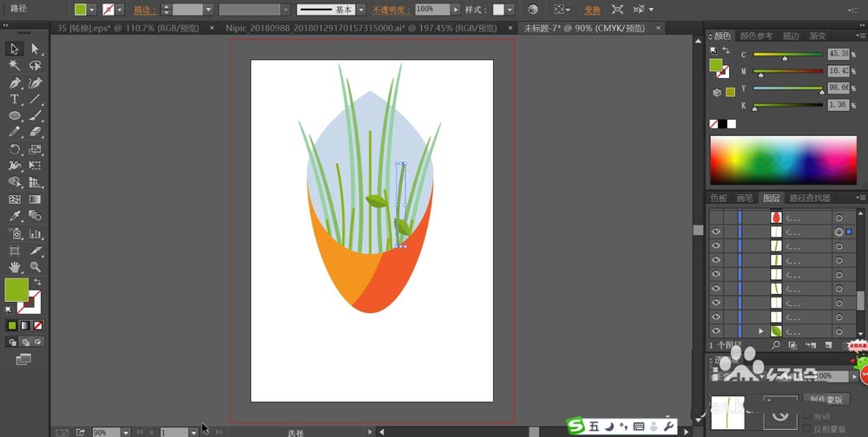Viewport: 868px width, 437px height.
Task: Select the Symbol Sprayer tool
Action: 15,233
